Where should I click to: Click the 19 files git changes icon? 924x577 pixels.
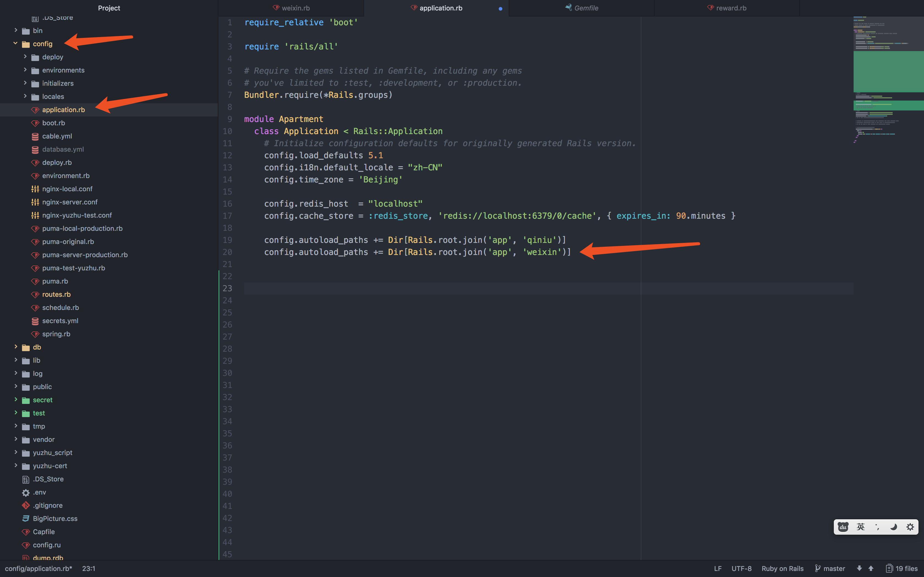click(889, 568)
